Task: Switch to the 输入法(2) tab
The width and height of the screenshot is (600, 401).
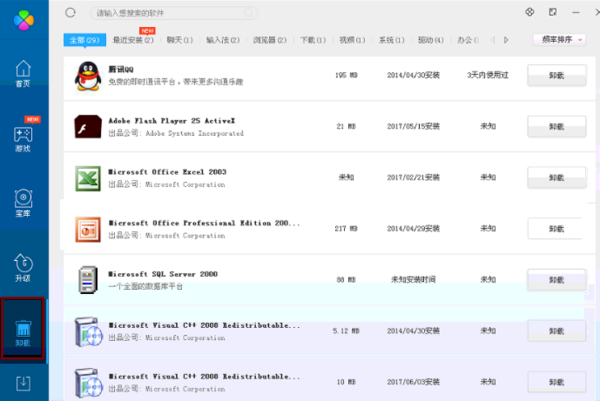Action: tap(223, 40)
